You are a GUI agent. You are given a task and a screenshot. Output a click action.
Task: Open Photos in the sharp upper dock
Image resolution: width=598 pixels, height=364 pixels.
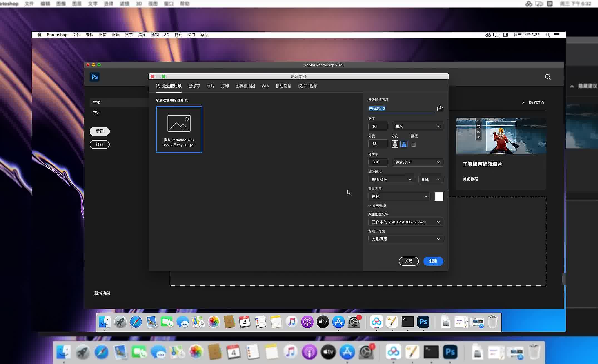point(214,322)
